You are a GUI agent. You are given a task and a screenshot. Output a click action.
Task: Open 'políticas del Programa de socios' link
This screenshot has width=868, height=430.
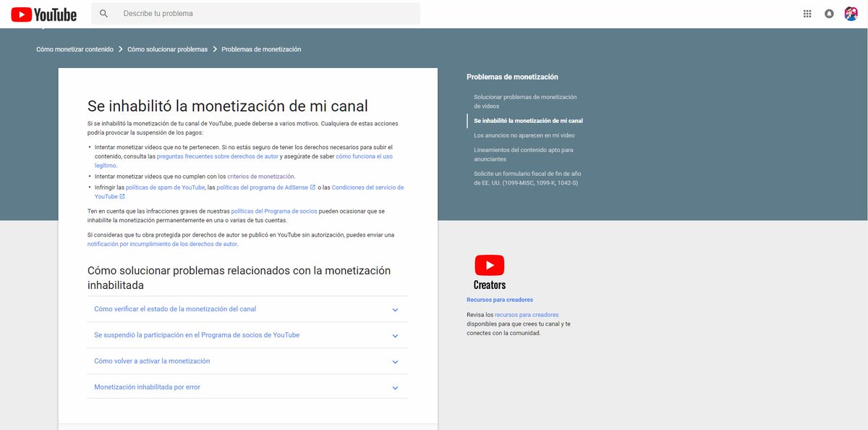274,211
